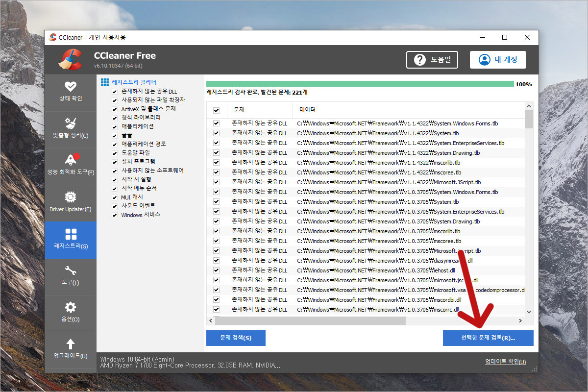588x392 pixels.
Task: Toggle MUI 캐시 checkbox
Action: click(115, 197)
